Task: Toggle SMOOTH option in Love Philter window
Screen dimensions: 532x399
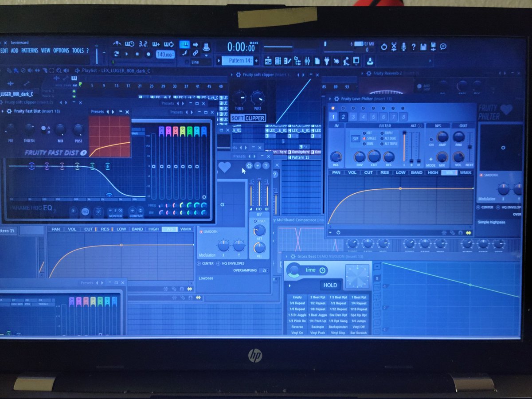Action: (489, 175)
